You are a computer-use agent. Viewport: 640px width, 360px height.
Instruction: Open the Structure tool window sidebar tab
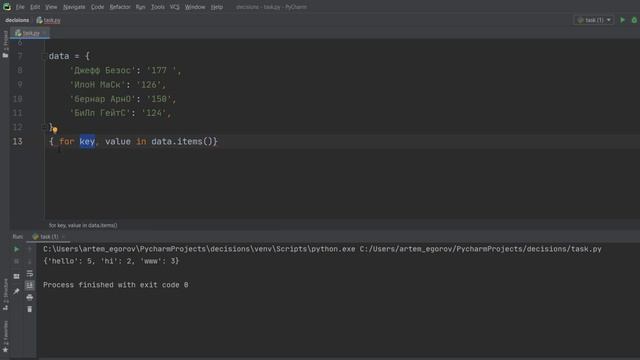point(5,295)
